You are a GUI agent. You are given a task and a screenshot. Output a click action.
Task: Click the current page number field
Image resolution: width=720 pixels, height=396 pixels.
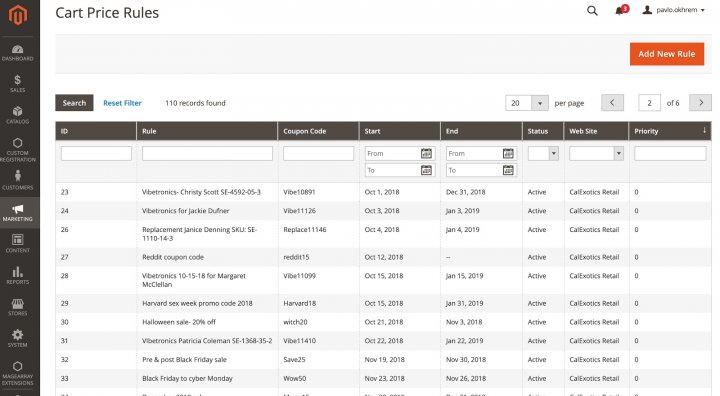pos(649,103)
